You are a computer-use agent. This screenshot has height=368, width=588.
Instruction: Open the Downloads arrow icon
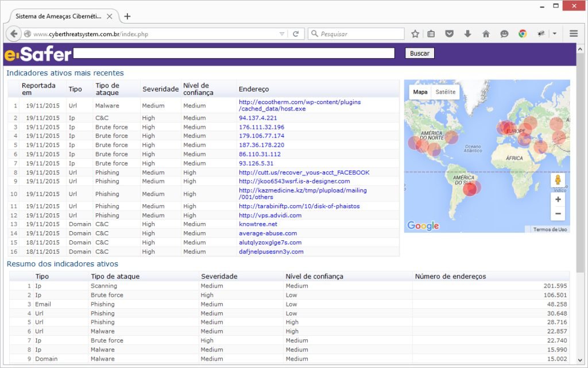pyautogui.click(x=467, y=34)
